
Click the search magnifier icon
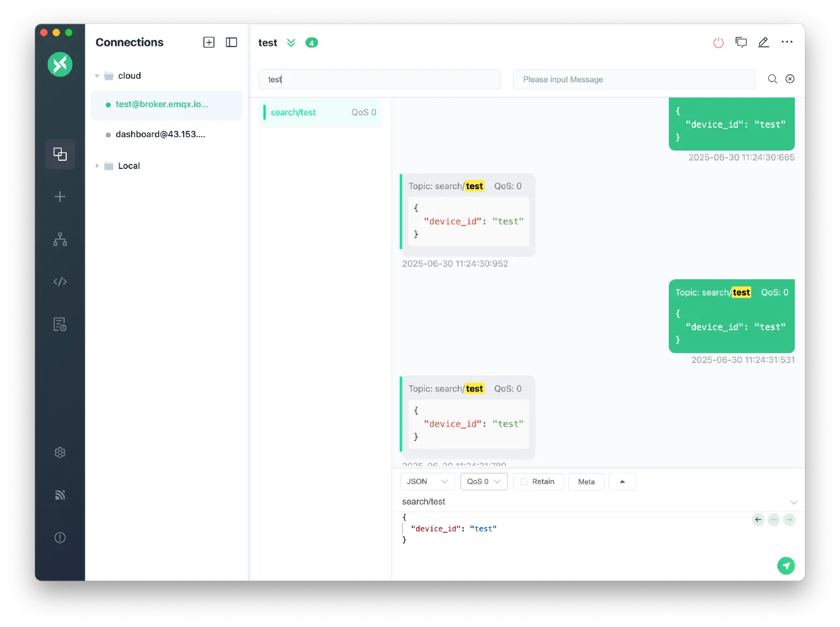[772, 79]
